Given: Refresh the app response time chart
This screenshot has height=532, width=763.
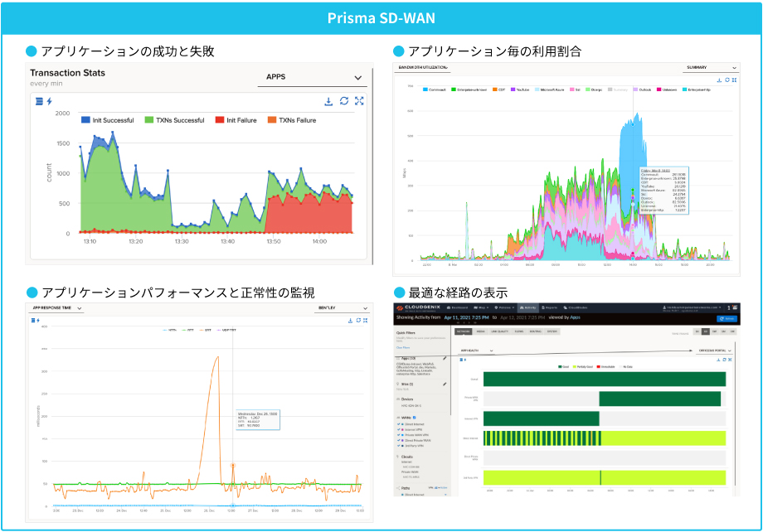Looking at the screenshot, I should tap(358, 321).
